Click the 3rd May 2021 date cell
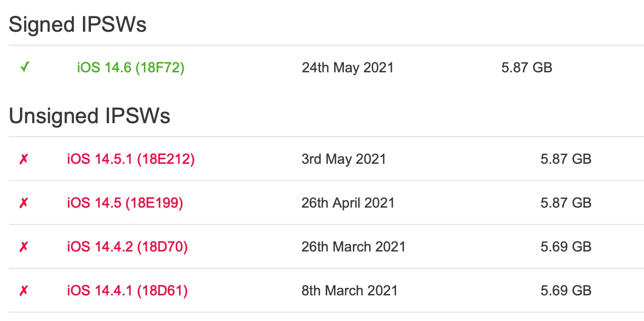 [344, 159]
